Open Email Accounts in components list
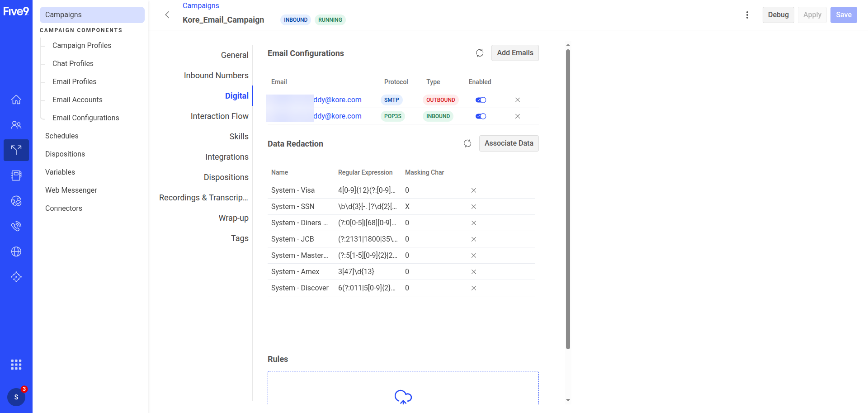Viewport: 868px width, 413px height. coord(77,100)
